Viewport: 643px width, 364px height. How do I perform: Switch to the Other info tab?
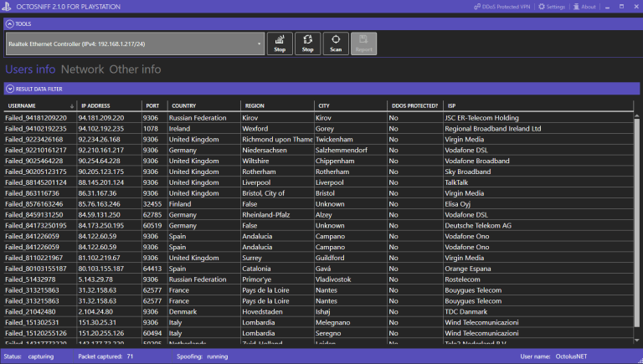pyautogui.click(x=135, y=69)
